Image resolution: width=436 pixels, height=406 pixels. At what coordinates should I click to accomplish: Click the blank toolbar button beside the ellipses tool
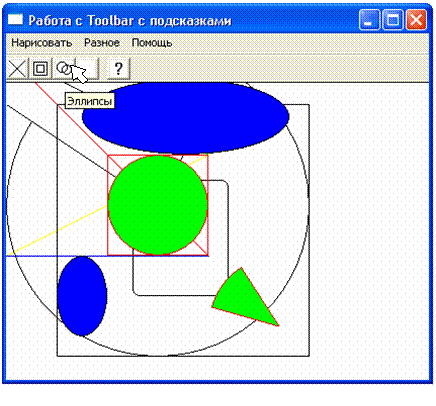coord(87,69)
